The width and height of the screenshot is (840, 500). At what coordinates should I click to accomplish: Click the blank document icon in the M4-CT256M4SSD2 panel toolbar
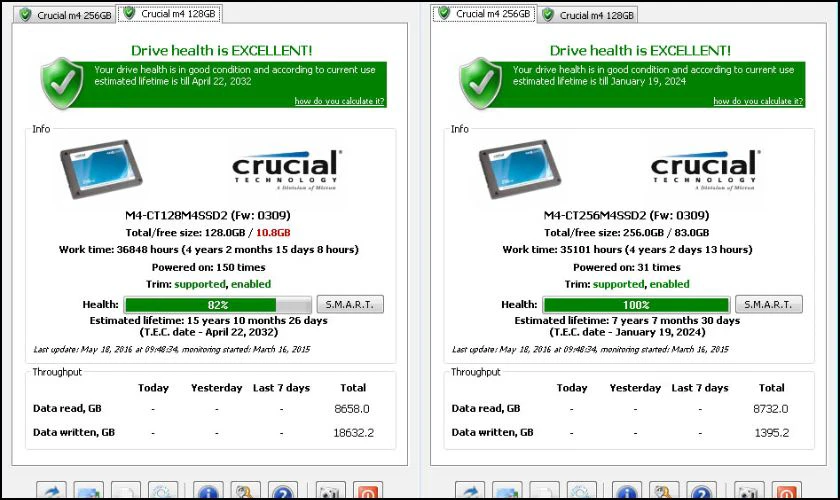(x=544, y=490)
